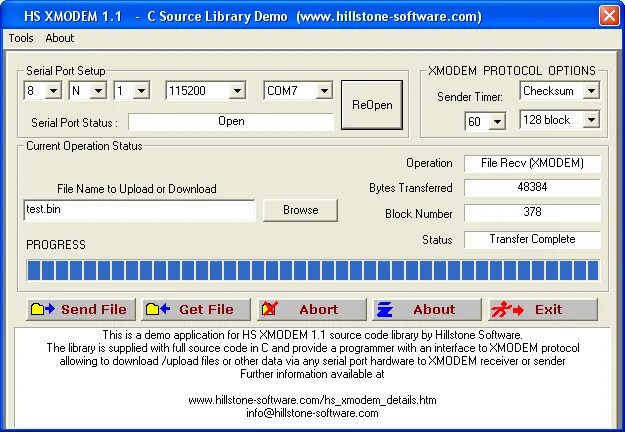The width and height of the screenshot is (625, 432).
Task: Close the HS XMODEM window
Action: (x=609, y=16)
